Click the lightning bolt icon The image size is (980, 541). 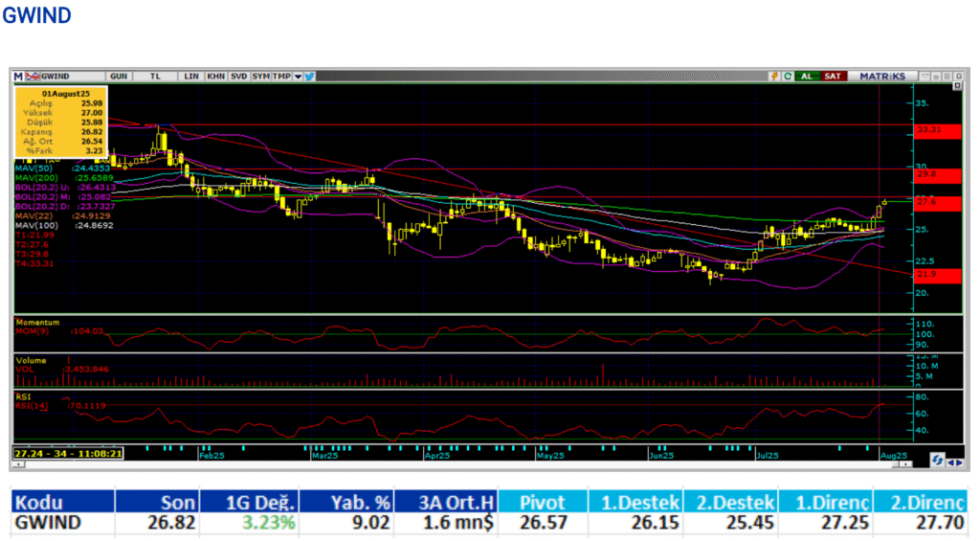[774, 77]
